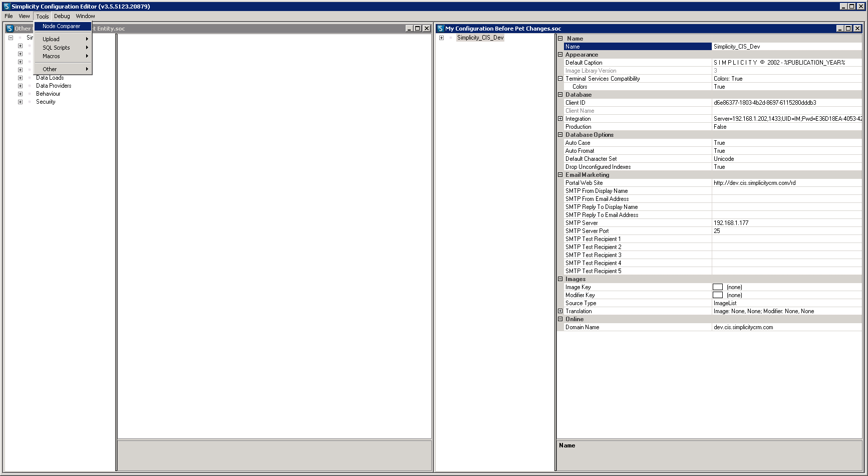Screen dimensions: 868x476
Task: Select the Data Providers tree item
Action: click(x=54, y=86)
